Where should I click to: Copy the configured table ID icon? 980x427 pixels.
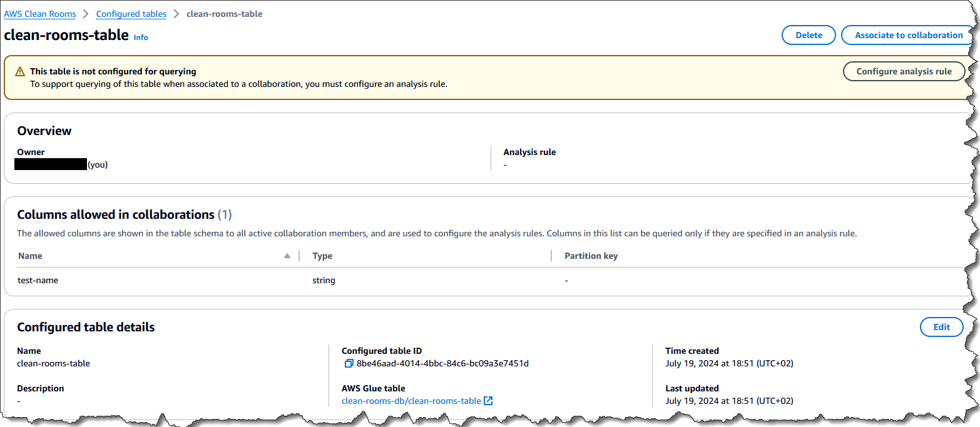349,363
